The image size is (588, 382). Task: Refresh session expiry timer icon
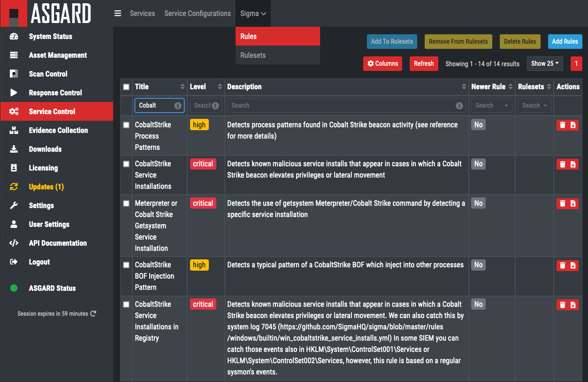[93, 313]
